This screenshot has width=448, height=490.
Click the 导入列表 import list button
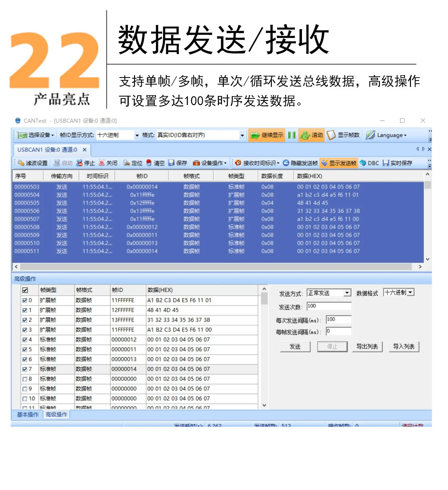point(404,347)
